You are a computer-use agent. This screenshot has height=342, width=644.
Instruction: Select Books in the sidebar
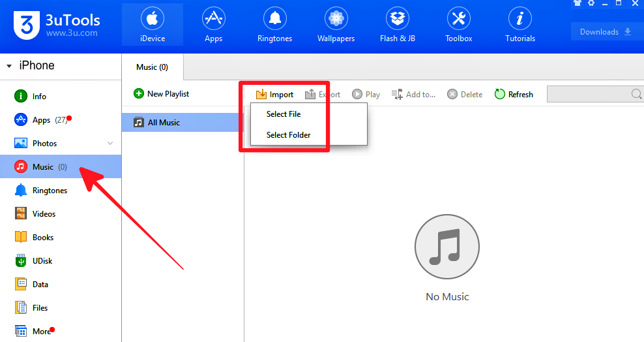[x=61, y=237]
